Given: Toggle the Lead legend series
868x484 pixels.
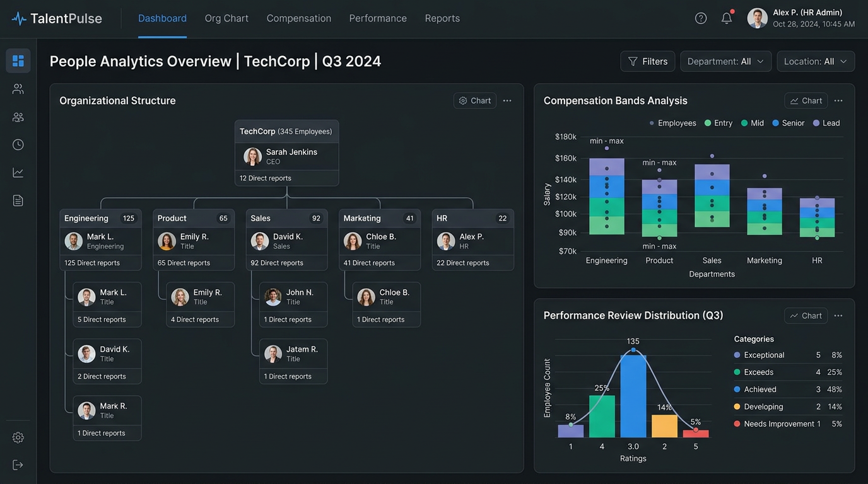Looking at the screenshot, I should [826, 124].
